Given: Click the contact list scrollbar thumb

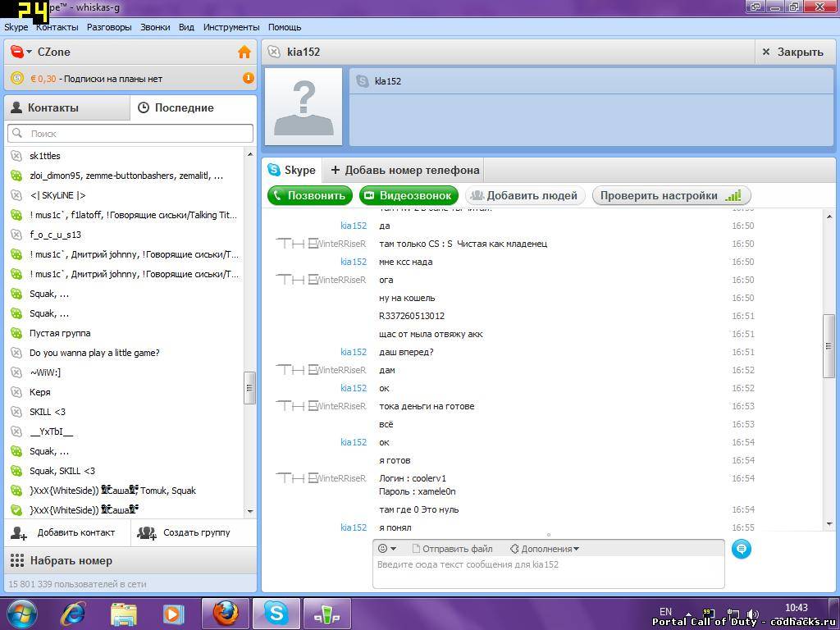Looking at the screenshot, I should pyautogui.click(x=249, y=387).
